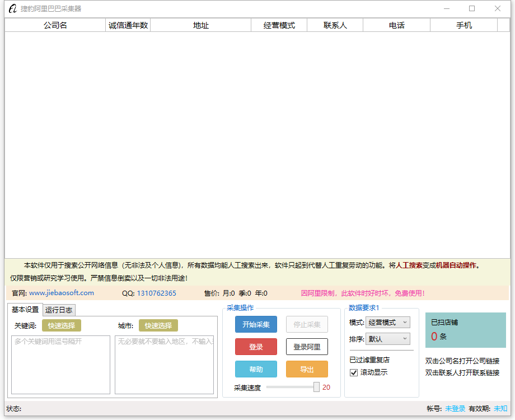
Task: Click the 开始采集 button
Action: pos(256,324)
